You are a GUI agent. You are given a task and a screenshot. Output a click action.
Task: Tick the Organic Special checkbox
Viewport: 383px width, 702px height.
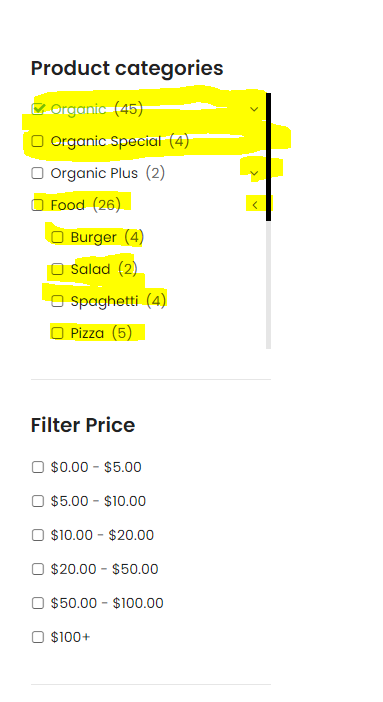[38, 141]
